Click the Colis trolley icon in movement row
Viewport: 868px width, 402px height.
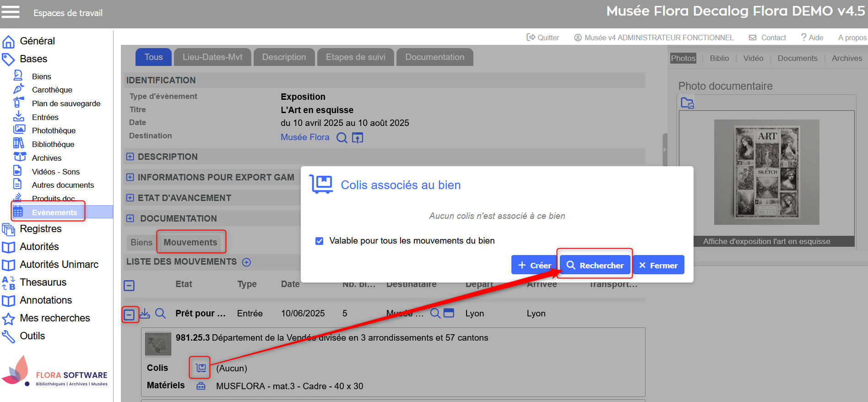click(201, 368)
